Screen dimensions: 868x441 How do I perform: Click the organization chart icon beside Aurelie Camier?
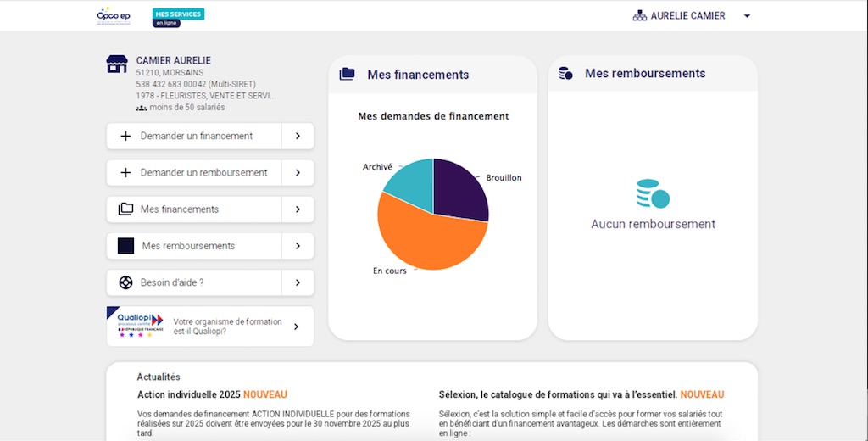(640, 16)
